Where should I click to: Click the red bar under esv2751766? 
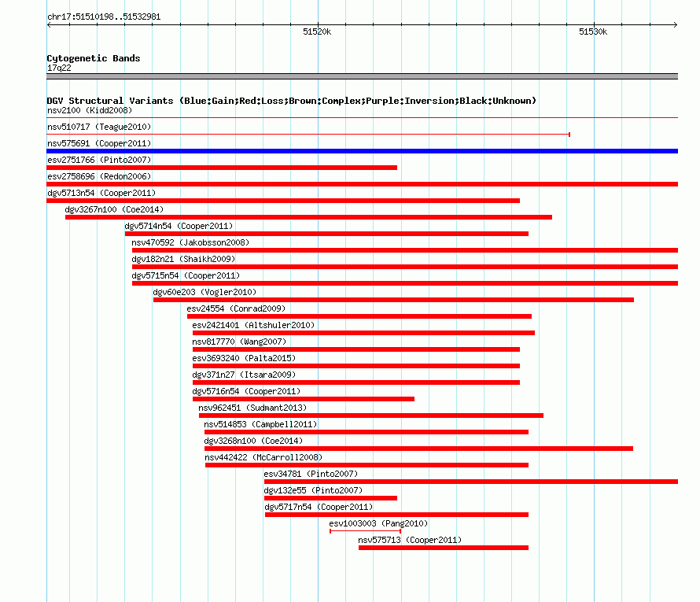coord(222,168)
